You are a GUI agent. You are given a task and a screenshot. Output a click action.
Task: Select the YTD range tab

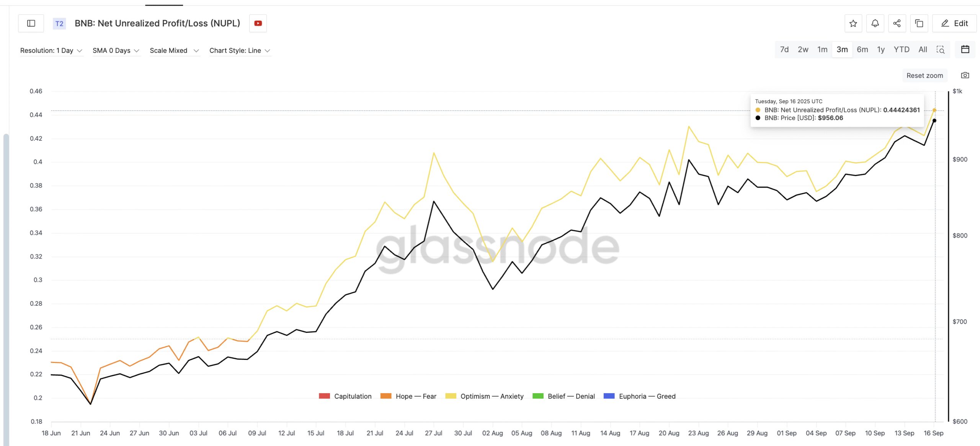pyautogui.click(x=902, y=49)
